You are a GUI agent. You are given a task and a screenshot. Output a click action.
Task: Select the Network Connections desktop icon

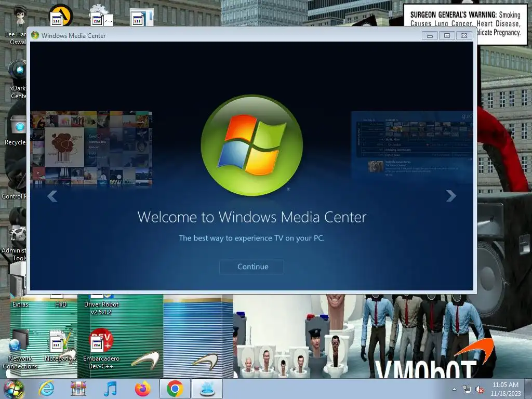[20, 350]
